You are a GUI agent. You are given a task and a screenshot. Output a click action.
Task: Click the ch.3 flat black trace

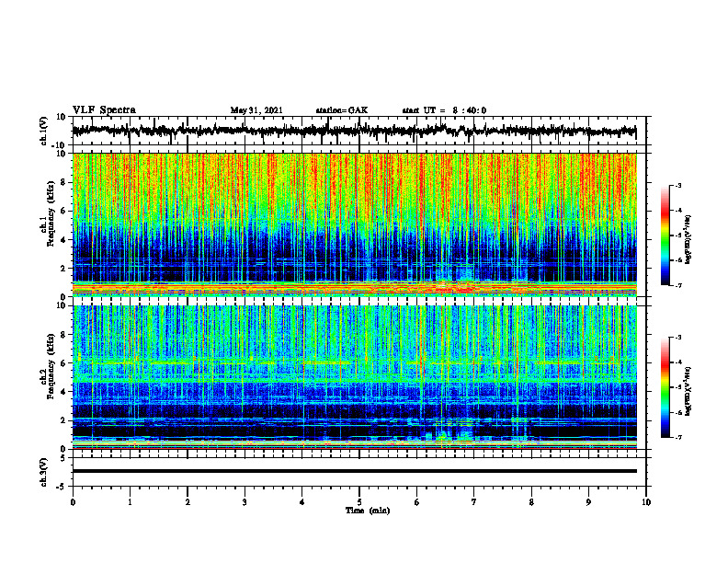tap(355, 471)
